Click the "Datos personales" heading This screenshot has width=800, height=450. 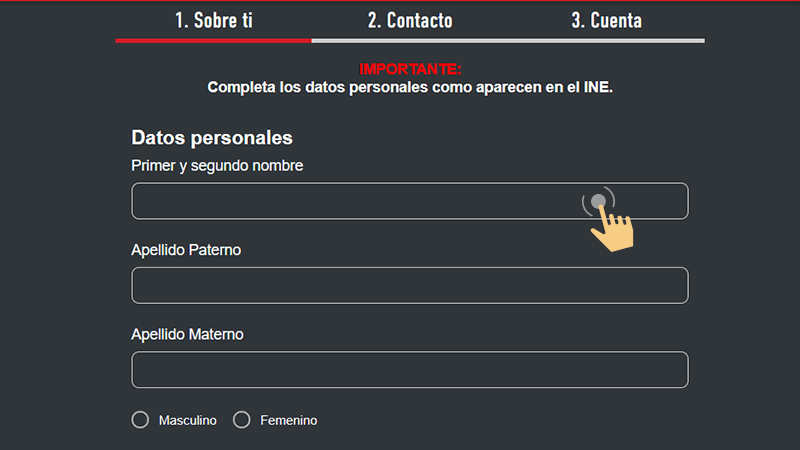[212, 138]
